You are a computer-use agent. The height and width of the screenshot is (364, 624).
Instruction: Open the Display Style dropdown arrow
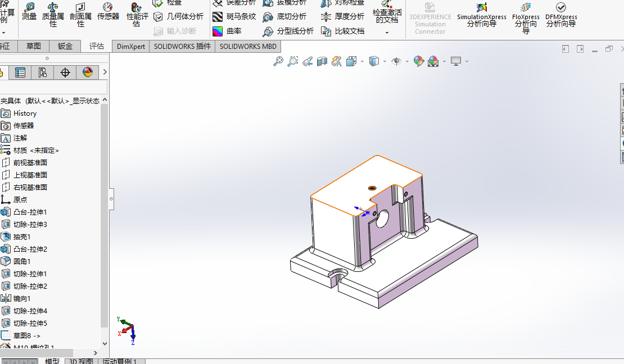(x=385, y=62)
